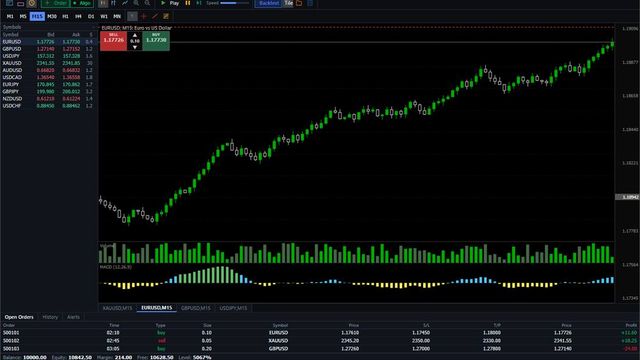Switch timeframe to H4
640x360 pixels.
[78, 16]
